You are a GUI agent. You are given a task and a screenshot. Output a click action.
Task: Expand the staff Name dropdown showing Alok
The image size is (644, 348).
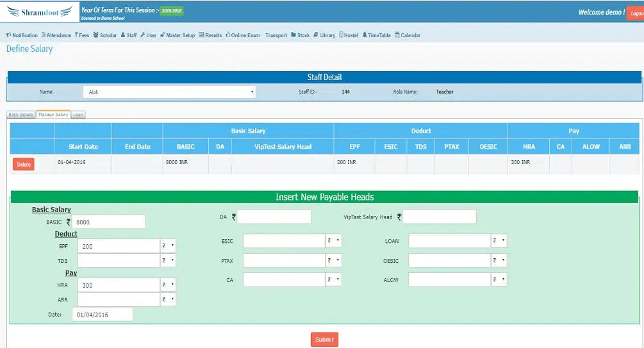[x=169, y=92]
